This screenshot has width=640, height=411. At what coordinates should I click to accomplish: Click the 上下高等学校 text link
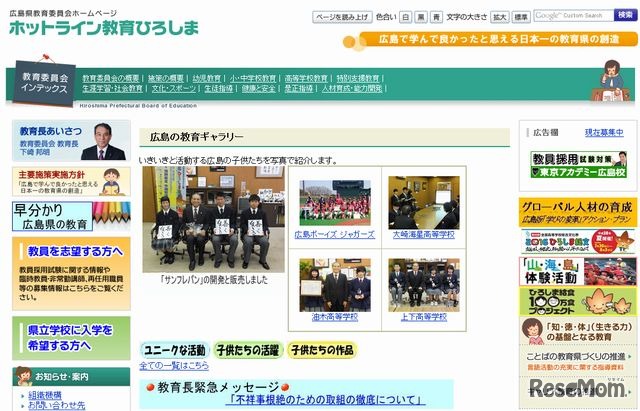tap(424, 317)
